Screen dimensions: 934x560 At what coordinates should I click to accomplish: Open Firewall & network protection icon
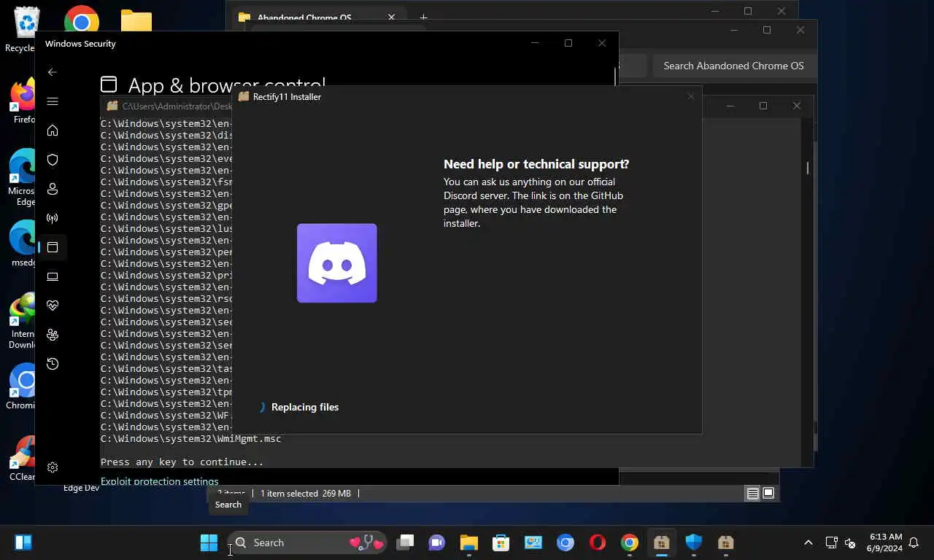click(x=52, y=218)
